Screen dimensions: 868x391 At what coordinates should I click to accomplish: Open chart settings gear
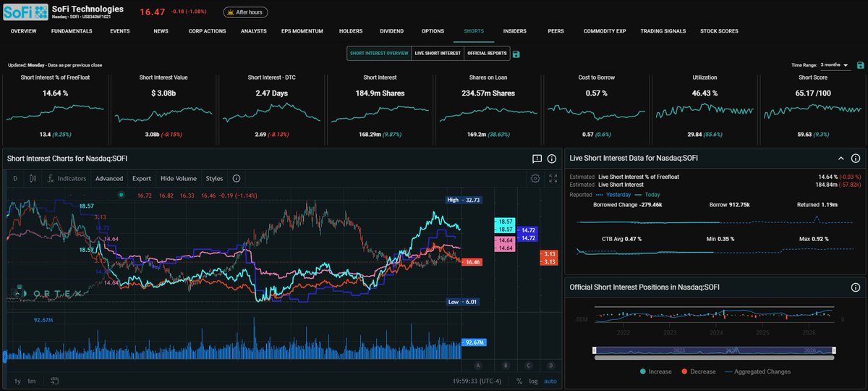click(x=535, y=178)
